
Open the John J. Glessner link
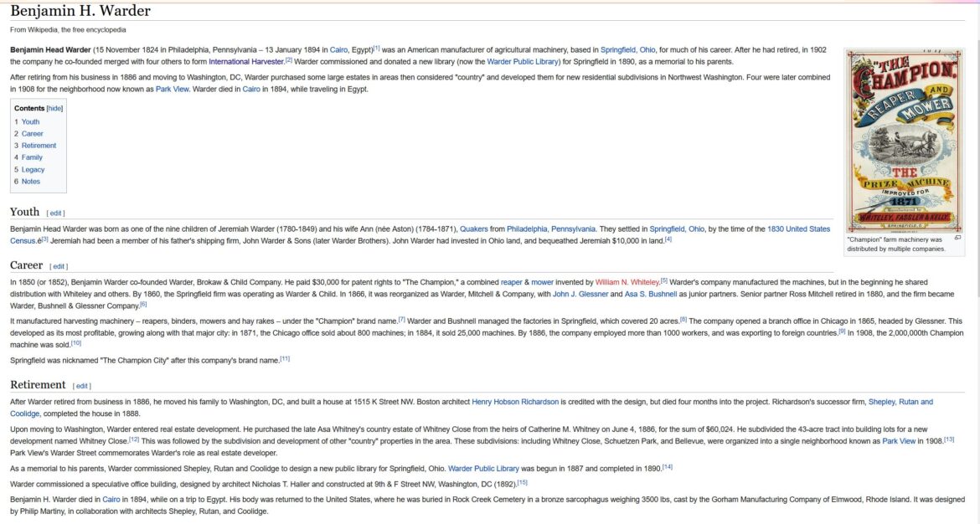coord(580,294)
